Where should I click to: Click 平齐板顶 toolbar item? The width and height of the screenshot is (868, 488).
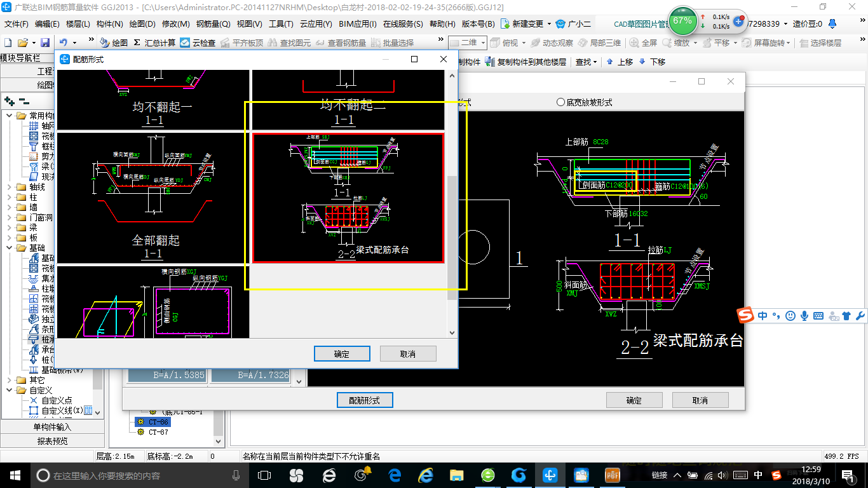click(x=241, y=43)
